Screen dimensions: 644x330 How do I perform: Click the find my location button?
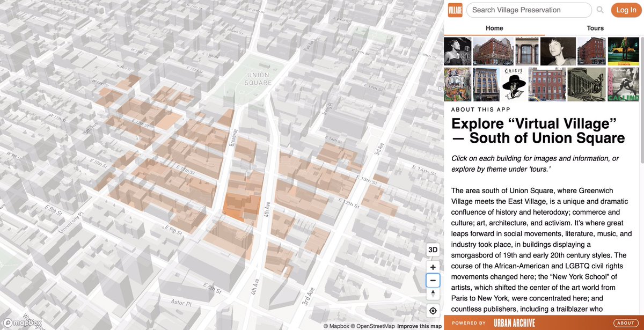pyautogui.click(x=433, y=311)
